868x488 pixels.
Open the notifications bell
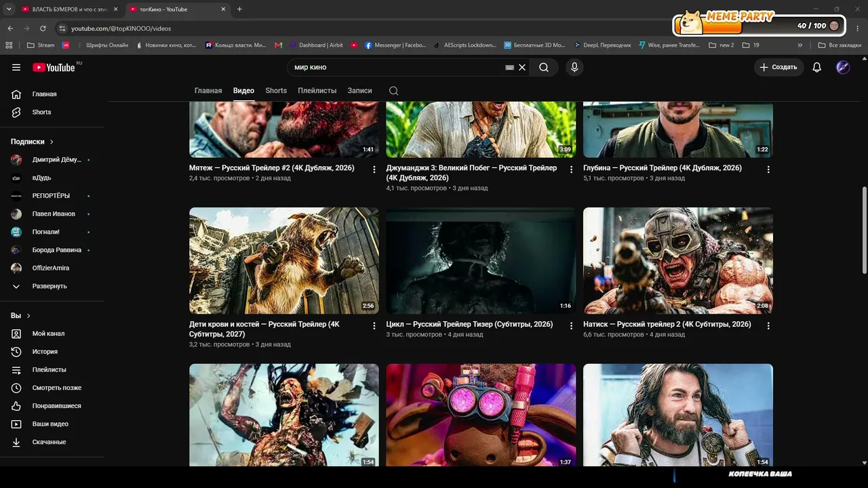817,67
